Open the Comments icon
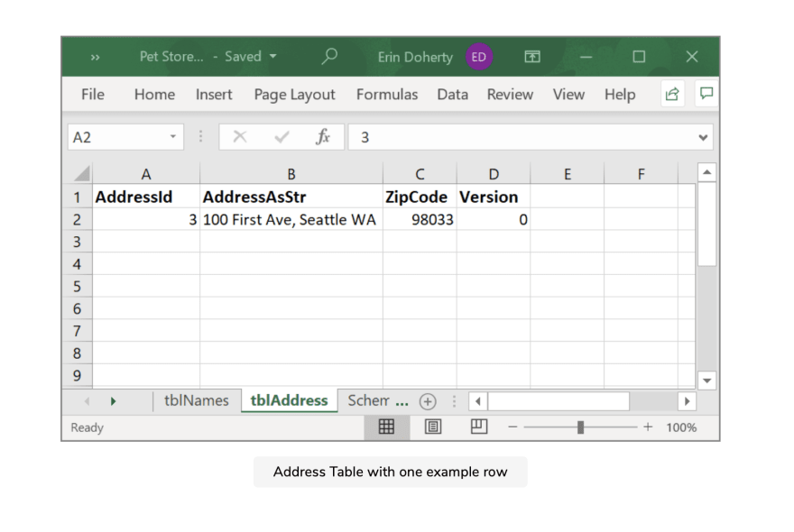Viewport: 794px width, 532px height. tap(706, 93)
